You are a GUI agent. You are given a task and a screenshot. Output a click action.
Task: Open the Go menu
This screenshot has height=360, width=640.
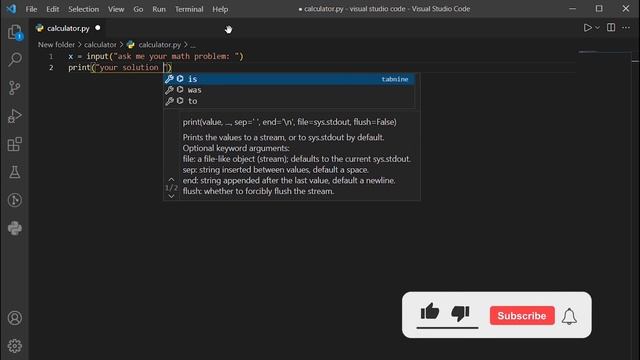138,9
